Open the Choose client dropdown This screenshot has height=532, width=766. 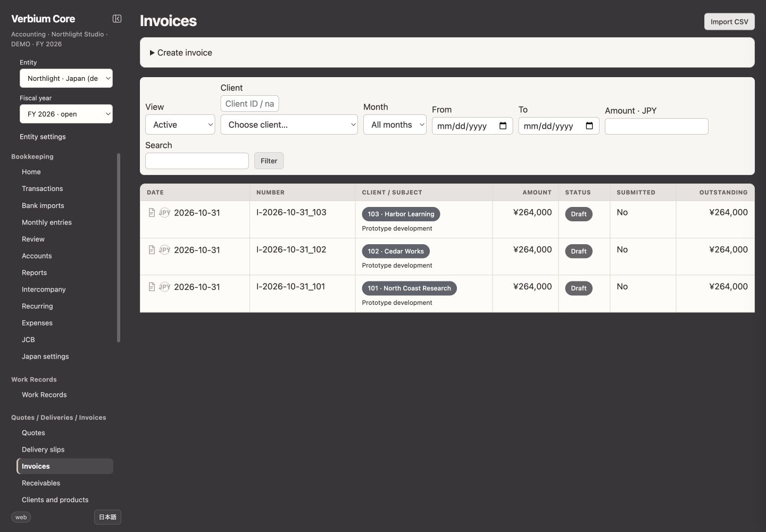[289, 124]
